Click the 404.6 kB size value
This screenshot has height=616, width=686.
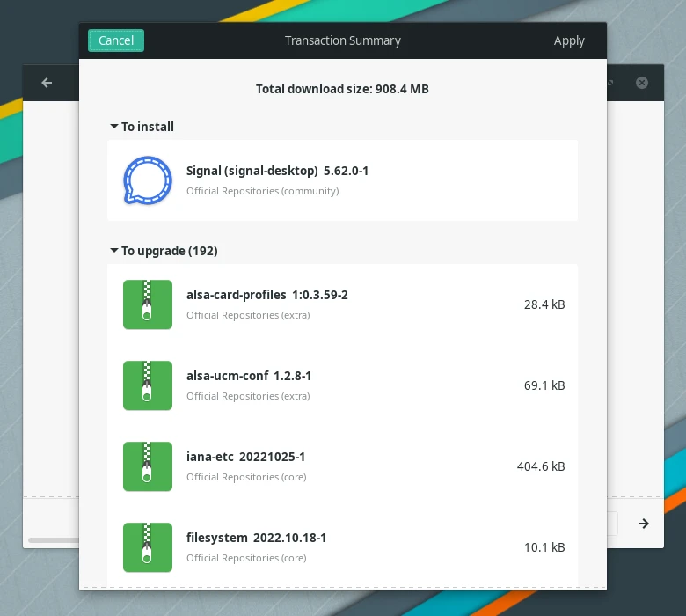pyautogui.click(x=541, y=466)
